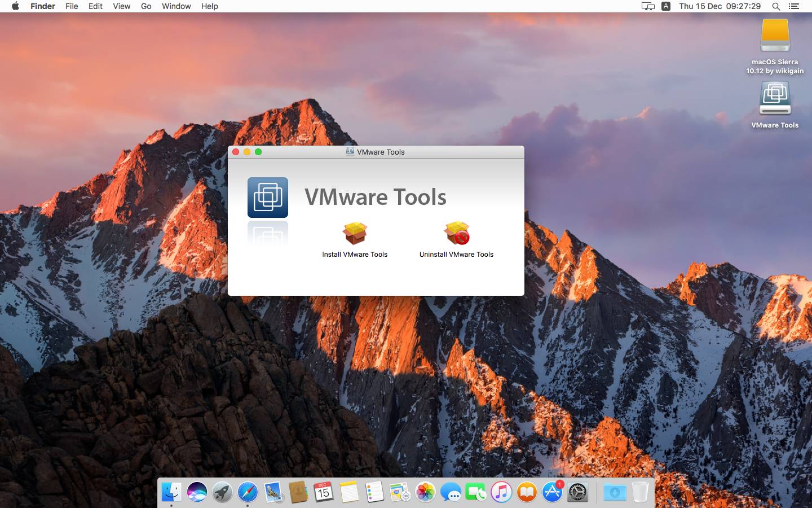The height and width of the screenshot is (508, 812).
Task: Click the "Uninstall VMware Tools" label
Action: [x=457, y=255]
